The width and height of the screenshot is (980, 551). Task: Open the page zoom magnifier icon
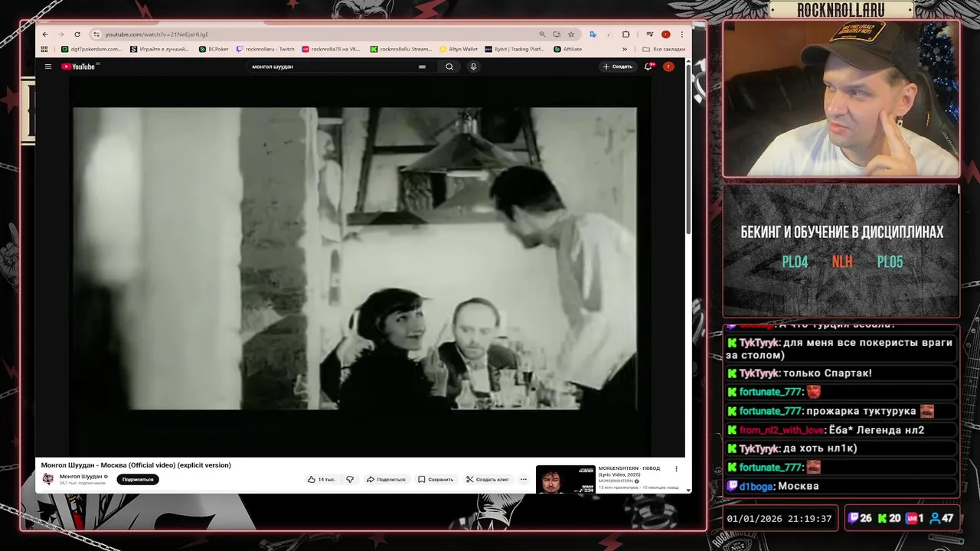click(x=542, y=34)
